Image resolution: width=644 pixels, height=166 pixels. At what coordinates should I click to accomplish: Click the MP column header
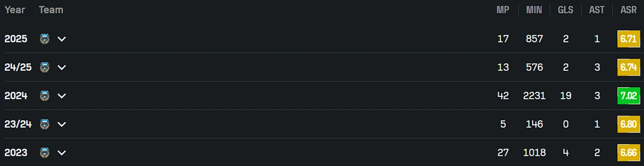(503, 10)
